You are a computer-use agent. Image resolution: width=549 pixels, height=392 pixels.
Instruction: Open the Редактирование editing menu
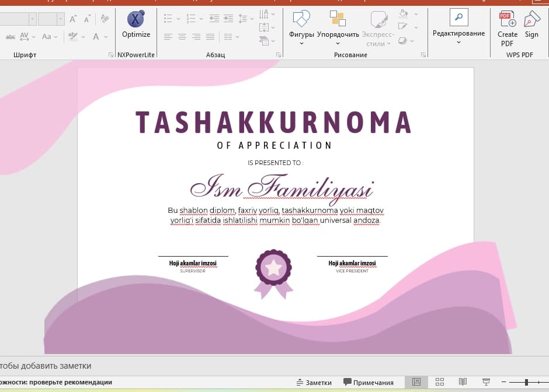pos(458,27)
